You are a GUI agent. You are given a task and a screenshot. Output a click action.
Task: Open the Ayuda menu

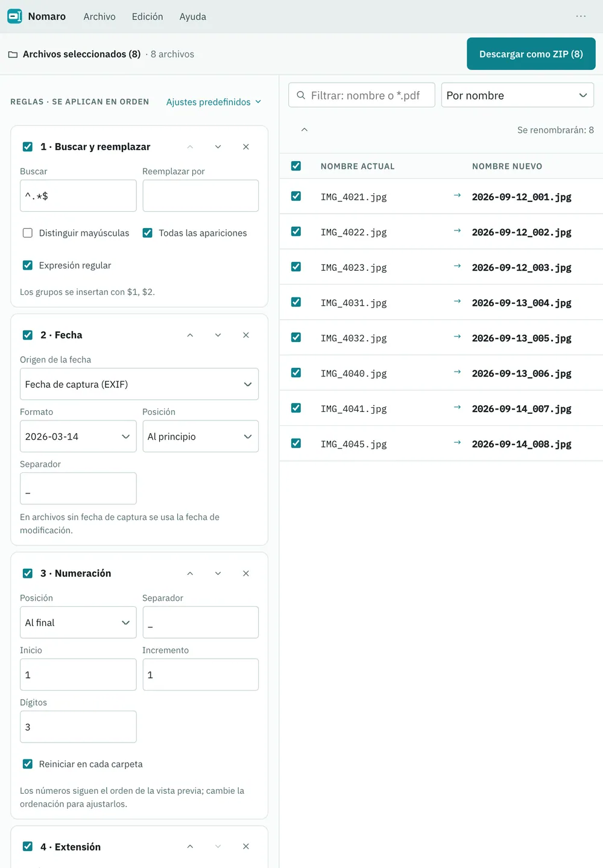[193, 16]
